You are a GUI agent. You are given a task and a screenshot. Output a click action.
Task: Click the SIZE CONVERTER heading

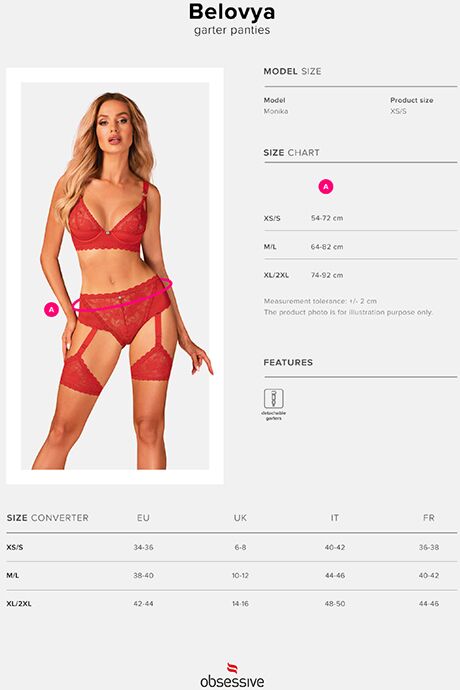(48, 518)
